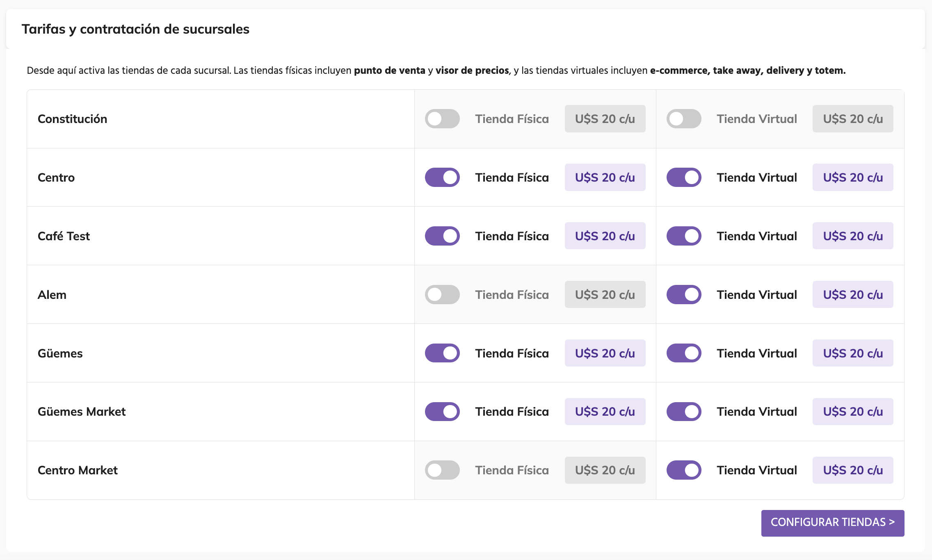Click the CONFIGURAR TIENDAS button
The image size is (932, 560).
(832, 523)
